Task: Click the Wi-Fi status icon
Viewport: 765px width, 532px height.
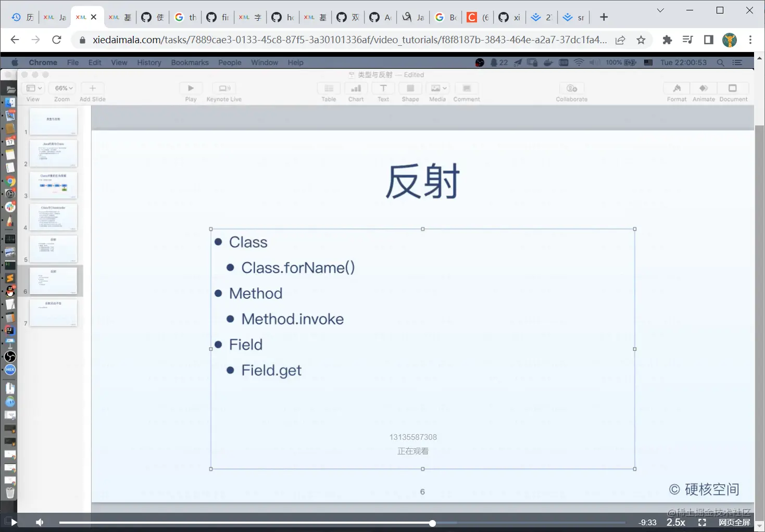Action: [x=579, y=62]
